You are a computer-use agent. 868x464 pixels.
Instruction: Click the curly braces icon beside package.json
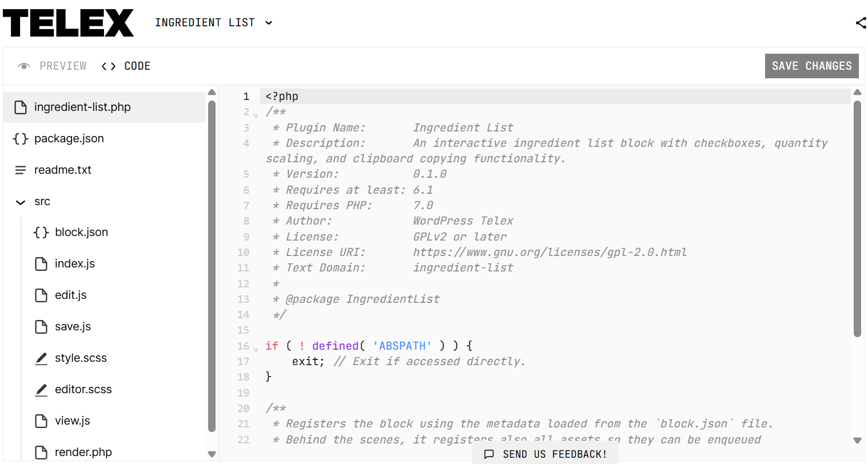(x=21, y=138)
